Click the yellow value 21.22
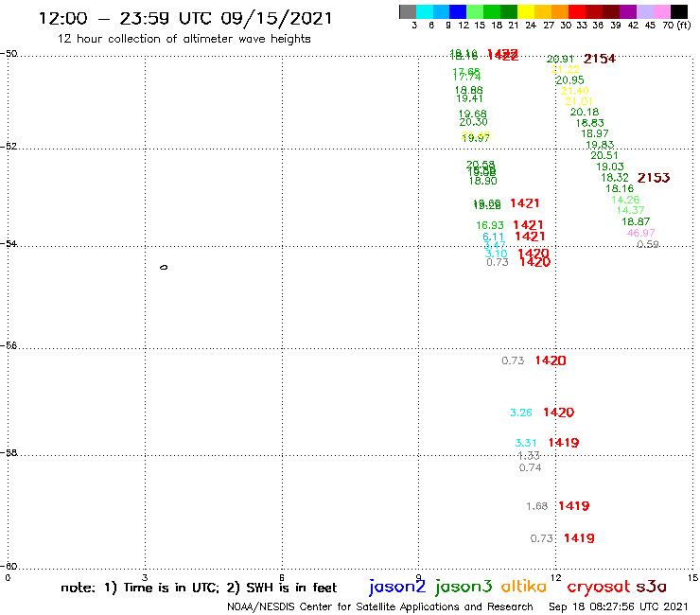 pyautogui.click(x=565, y=69)
